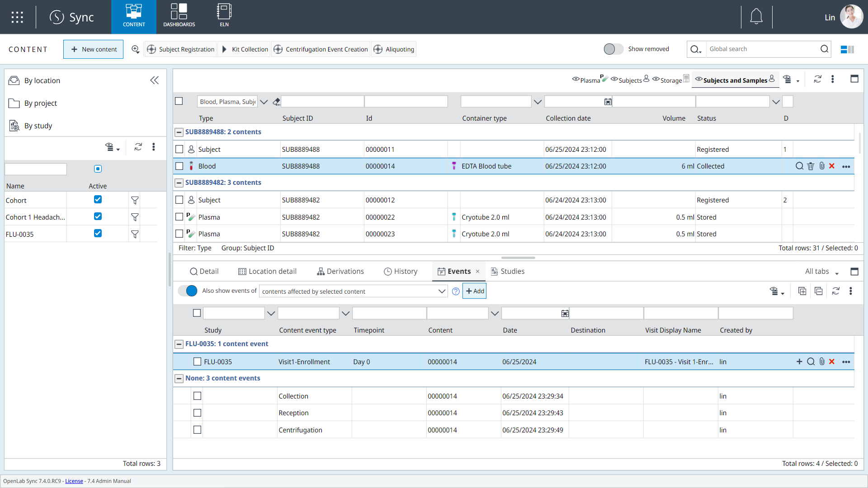Open the Studies tab
868x488 pixels.
coord(508,272)
